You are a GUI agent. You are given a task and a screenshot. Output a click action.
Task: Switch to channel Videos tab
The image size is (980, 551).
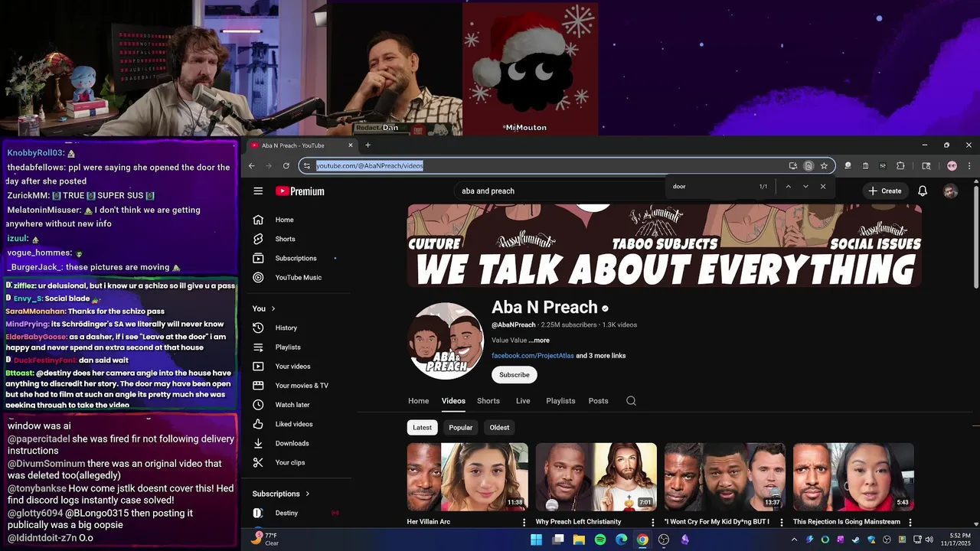point(453,401)
